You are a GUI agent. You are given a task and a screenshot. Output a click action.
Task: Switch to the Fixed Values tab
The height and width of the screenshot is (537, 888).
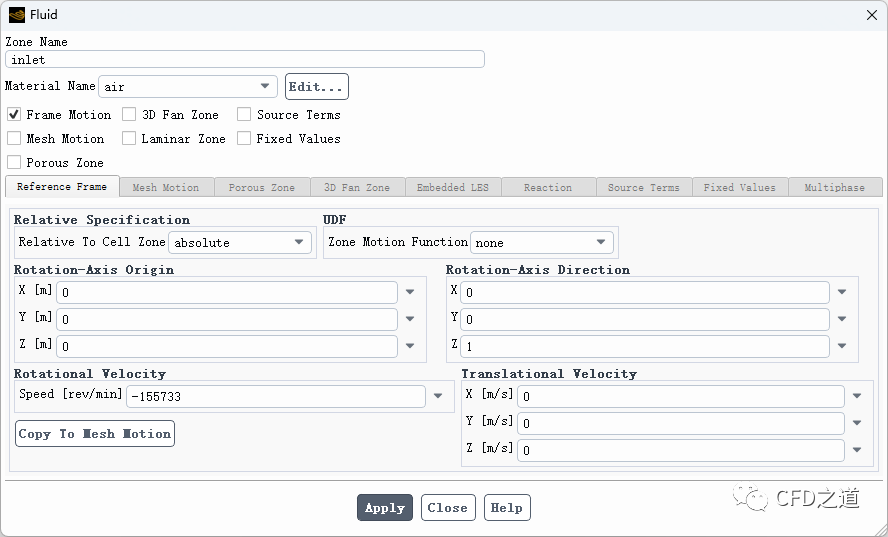click(740, 187)
